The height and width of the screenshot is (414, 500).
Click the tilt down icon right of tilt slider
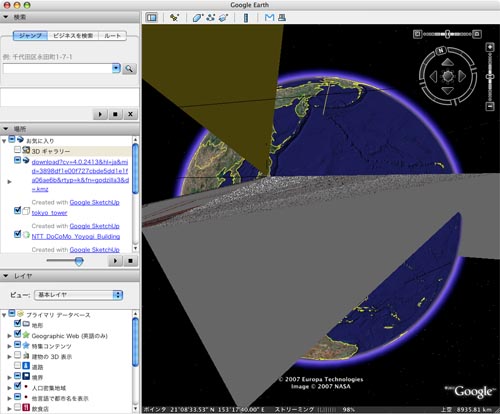477,34
